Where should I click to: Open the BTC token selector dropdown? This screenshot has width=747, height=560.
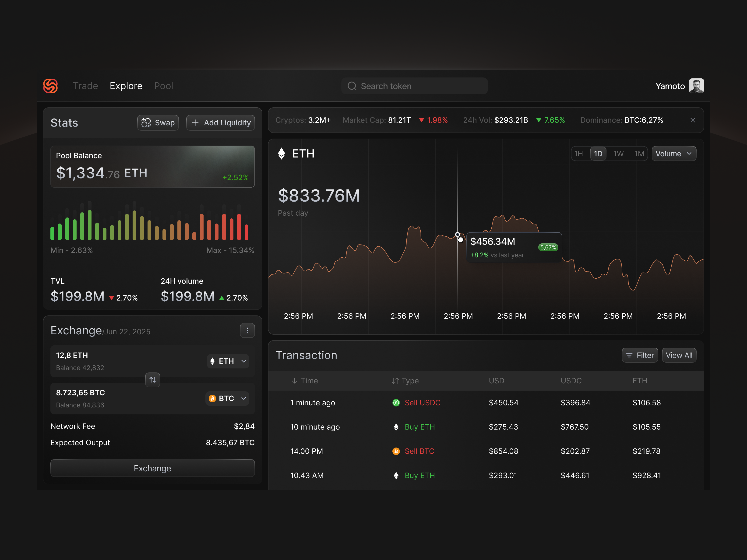pos(227,398)
